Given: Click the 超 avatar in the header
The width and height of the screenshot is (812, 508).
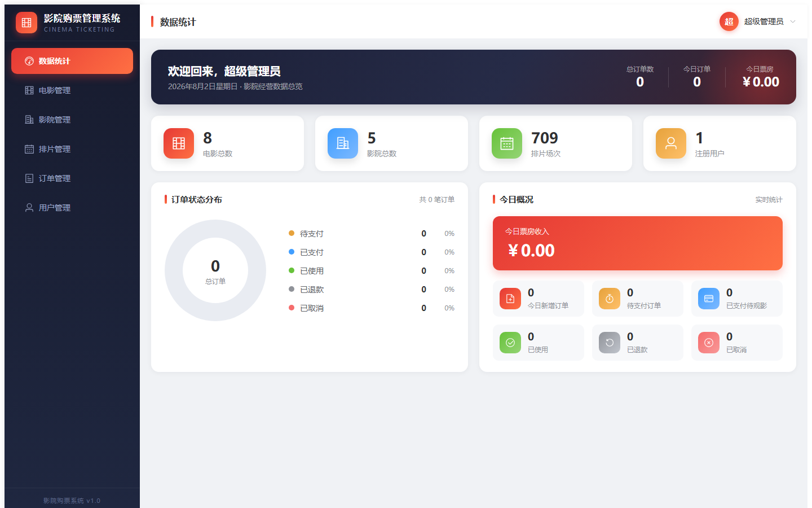Looking at the screenshot, I should (x=729, y=21).
